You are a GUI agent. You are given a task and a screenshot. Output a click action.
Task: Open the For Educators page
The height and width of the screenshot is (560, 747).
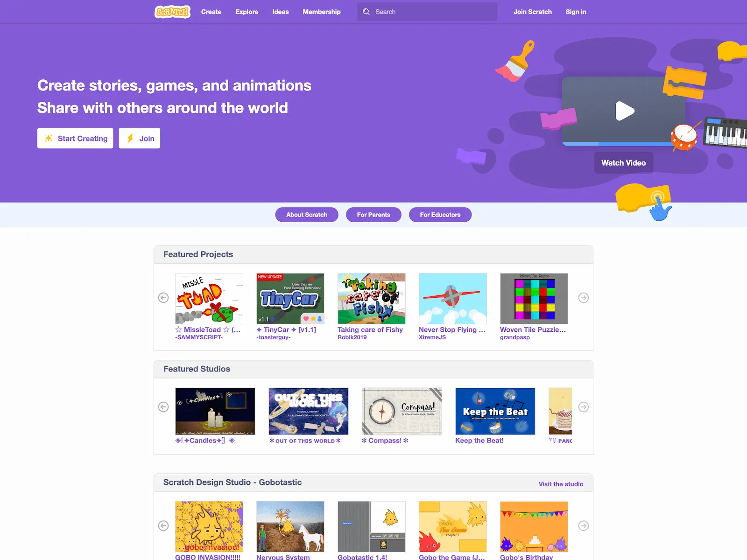440,215
